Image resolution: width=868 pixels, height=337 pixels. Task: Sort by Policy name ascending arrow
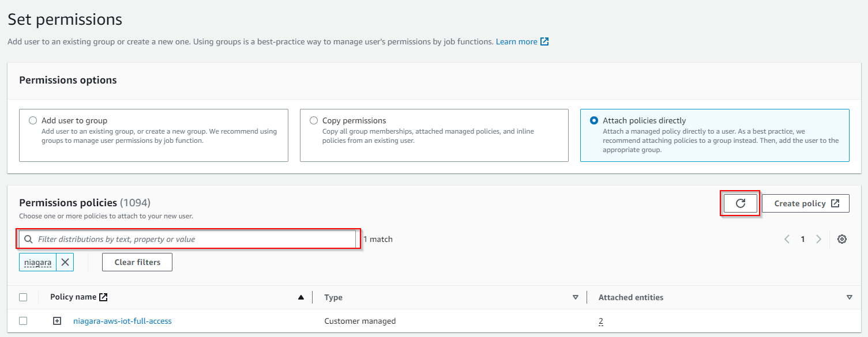300,297
